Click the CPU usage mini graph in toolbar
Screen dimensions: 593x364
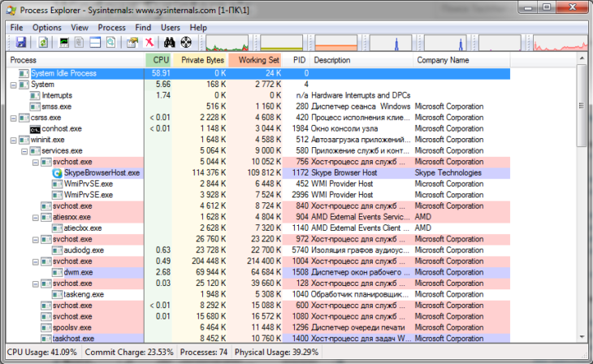click(x=227, y=43)
